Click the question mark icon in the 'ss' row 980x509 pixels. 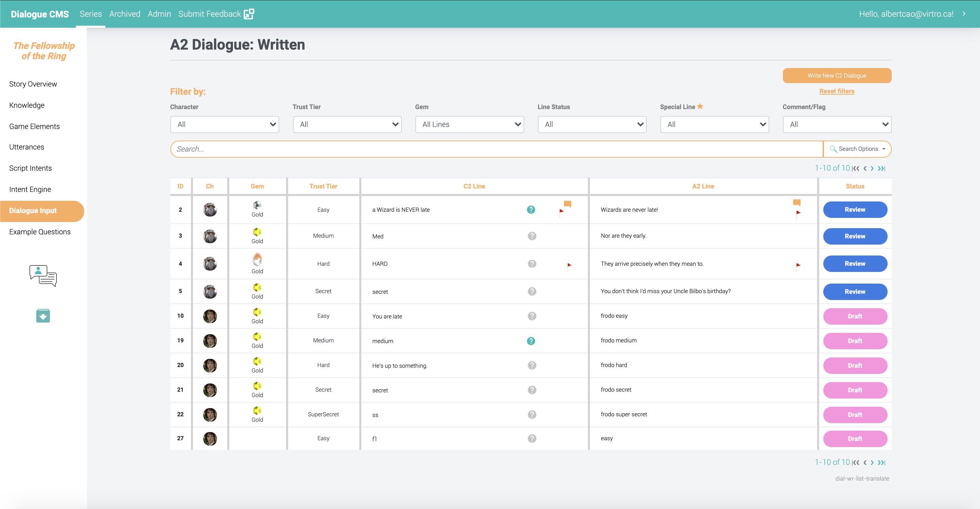click(x=532, y=414)
